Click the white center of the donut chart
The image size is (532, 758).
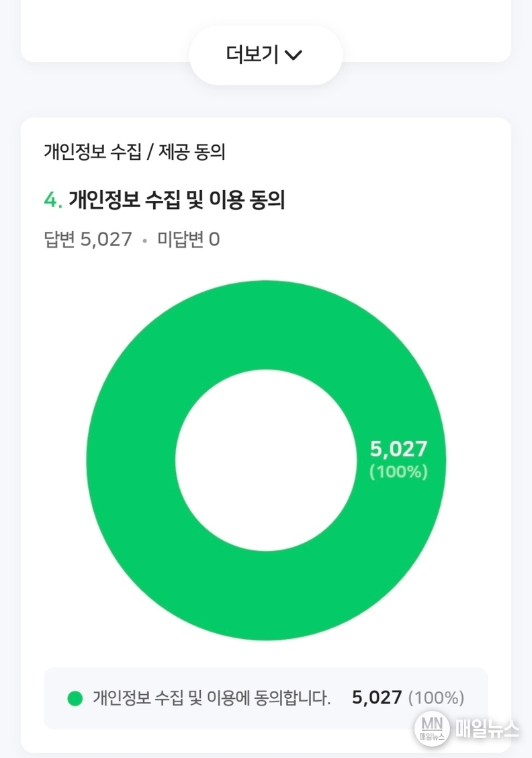click(265, 460)
